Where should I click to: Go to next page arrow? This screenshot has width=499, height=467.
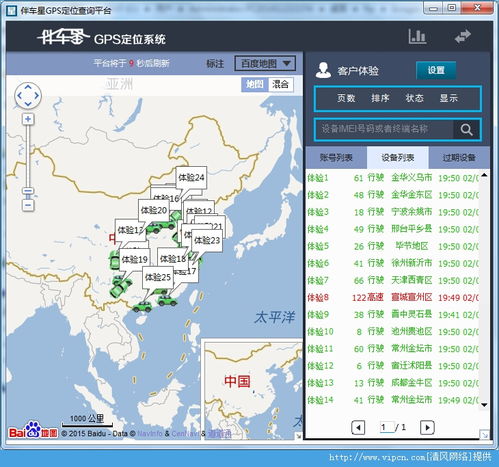click(x=427, y=427)
